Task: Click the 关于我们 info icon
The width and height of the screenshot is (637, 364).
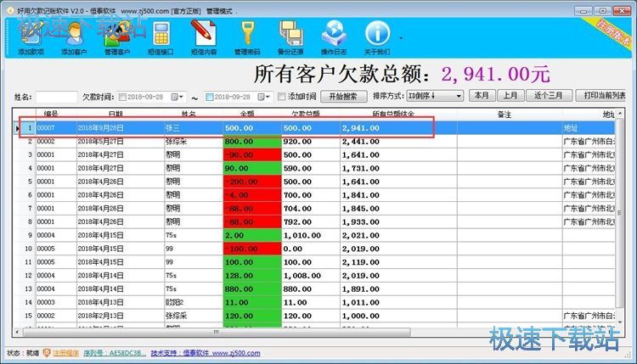Action: 377,37
